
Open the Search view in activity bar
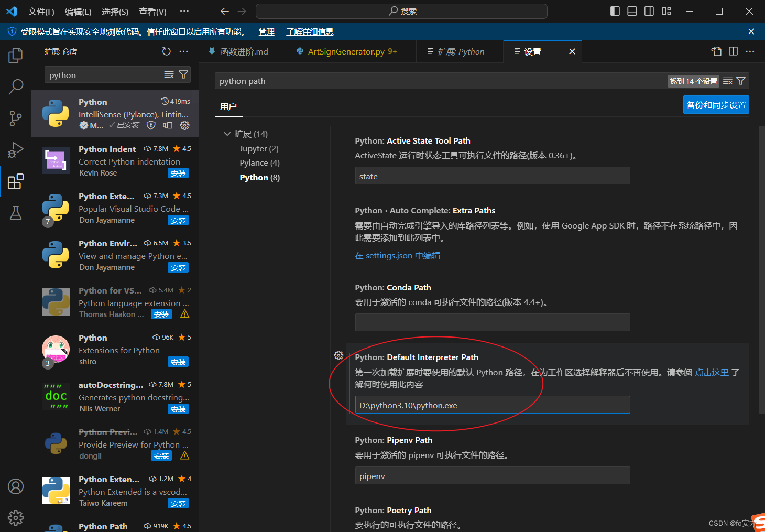(x=16, y=86)
